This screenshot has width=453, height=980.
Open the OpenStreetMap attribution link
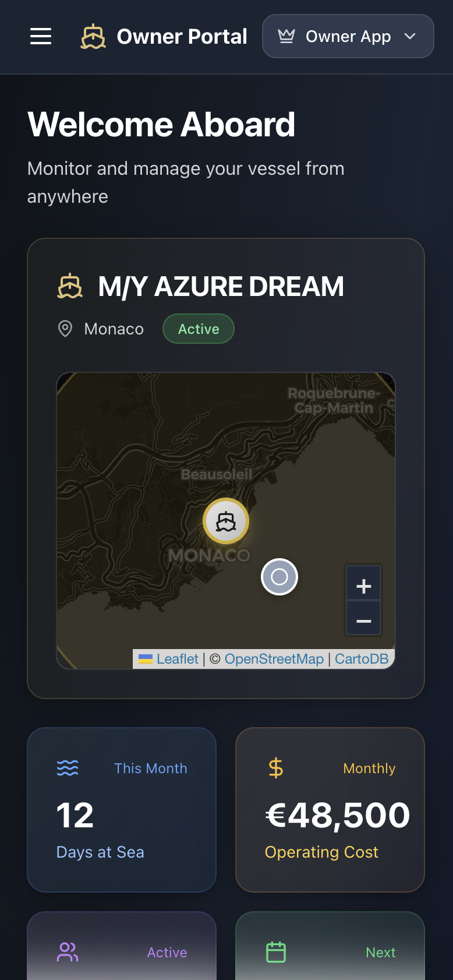[x=274, y=659]
